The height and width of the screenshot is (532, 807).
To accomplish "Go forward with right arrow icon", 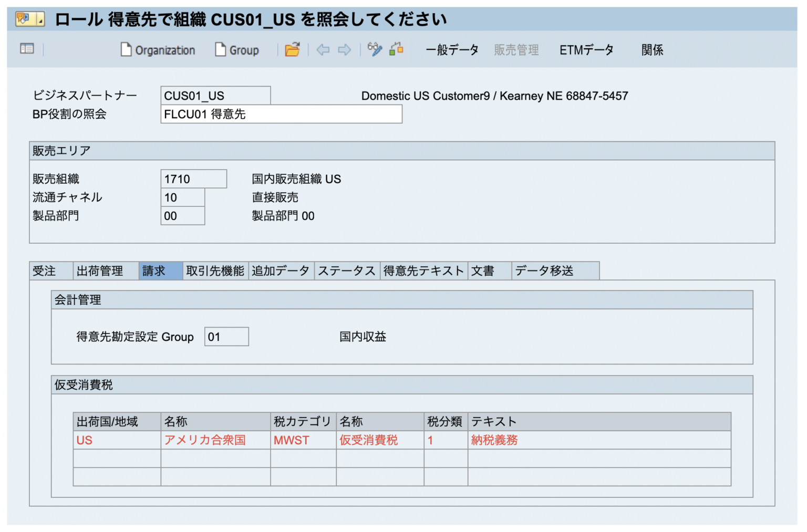I will pos(345,50).
